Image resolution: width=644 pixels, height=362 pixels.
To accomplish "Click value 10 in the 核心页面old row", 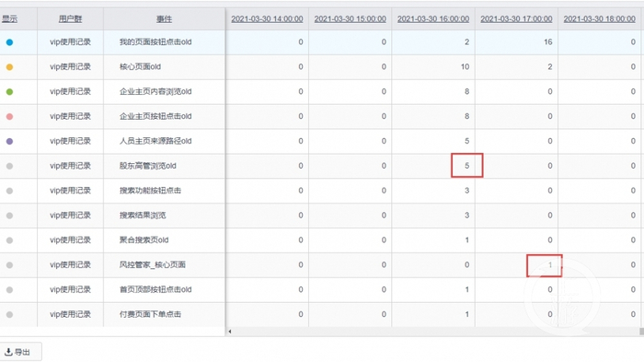I will (x=465, y=66).
